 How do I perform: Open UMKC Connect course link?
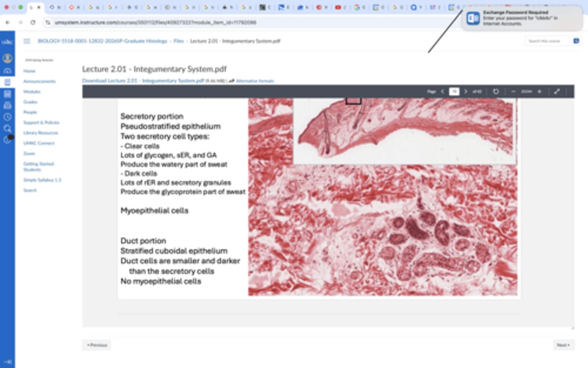pyautogui.click(x=39, y=143)
